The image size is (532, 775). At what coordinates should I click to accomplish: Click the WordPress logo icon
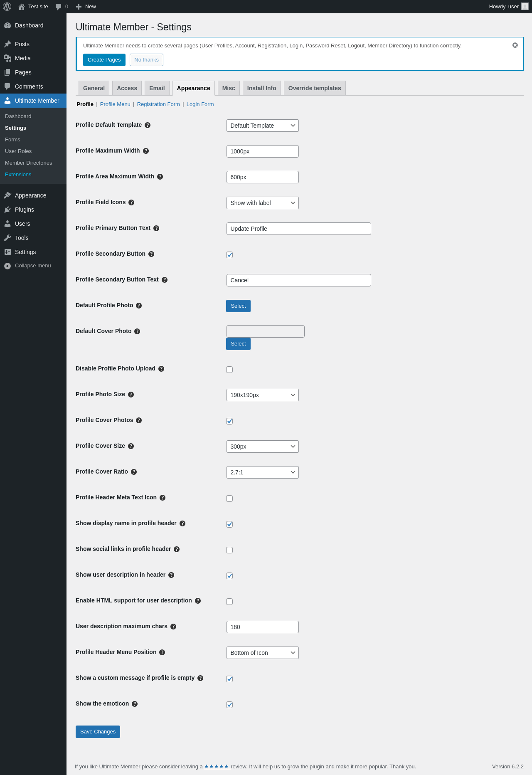click(7, 7)
